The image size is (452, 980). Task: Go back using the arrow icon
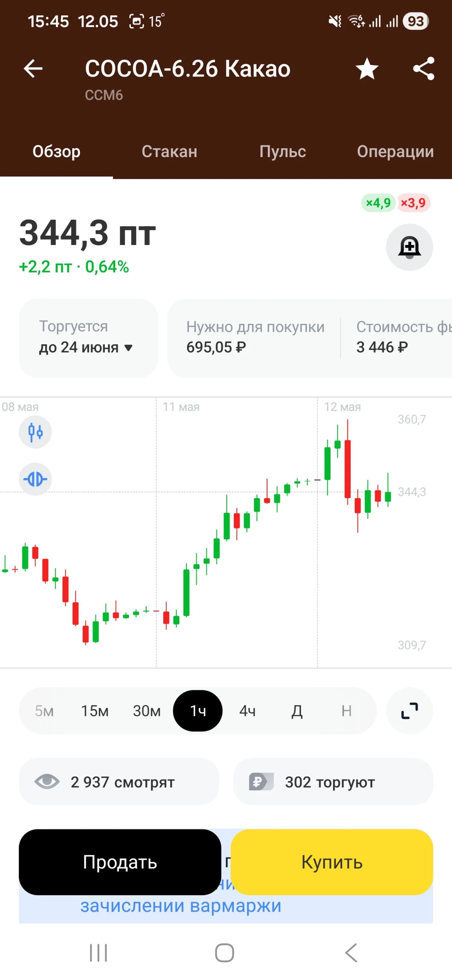coord(33,69)
